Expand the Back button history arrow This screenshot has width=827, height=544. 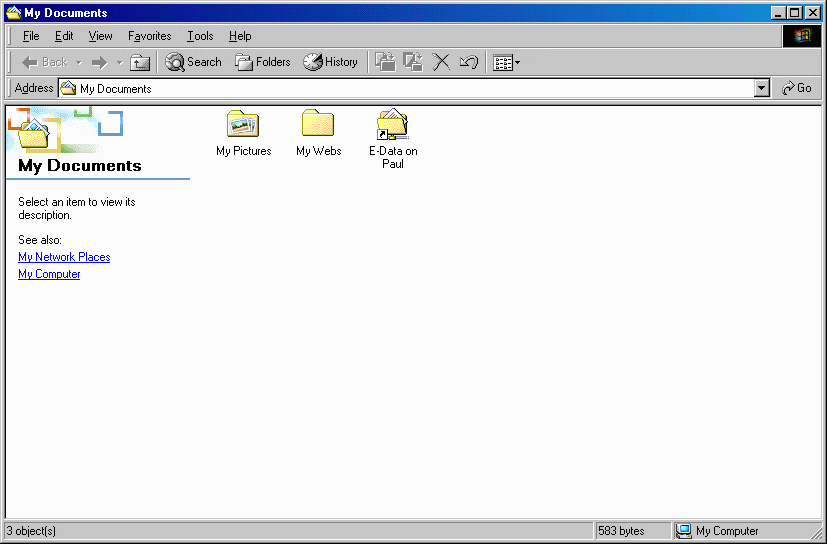79,62
